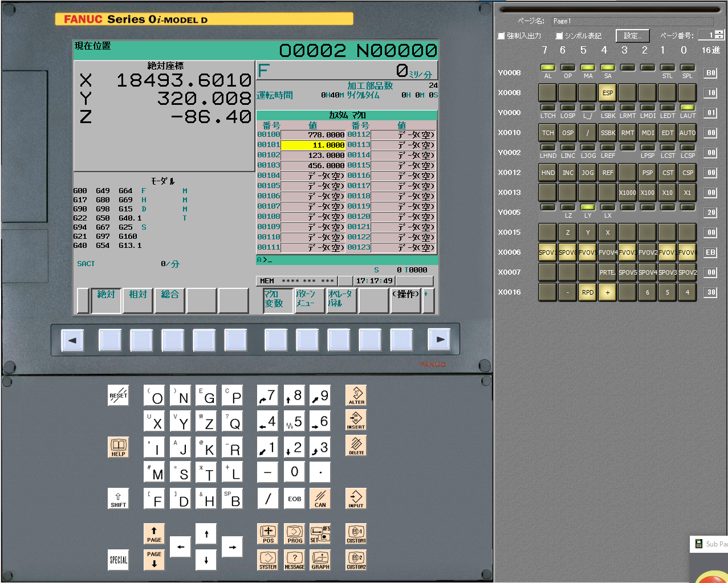Click the RESET key
The image size is (728, 583).
click(x=119, y=395)
